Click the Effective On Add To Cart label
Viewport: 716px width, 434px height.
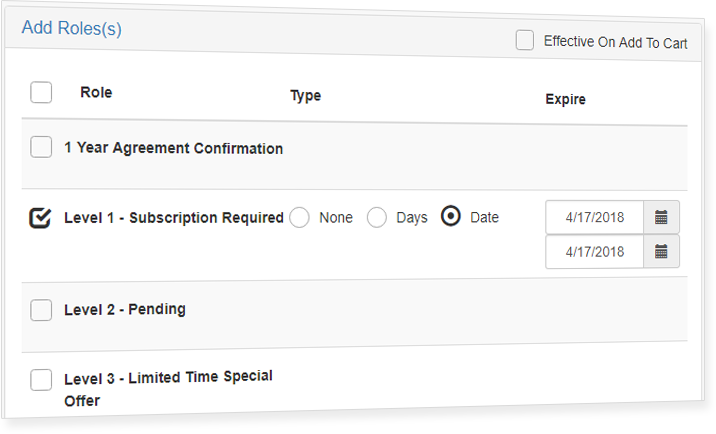(615, 42)
